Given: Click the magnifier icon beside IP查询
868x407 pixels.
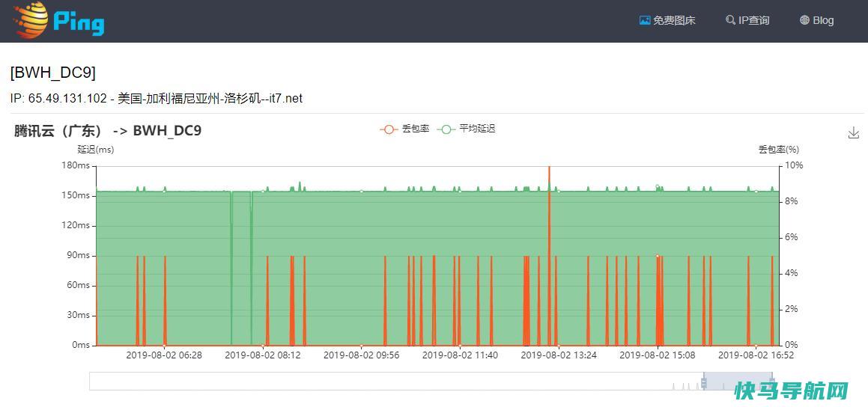Looking at the screenshot, I should click(730, 20).
